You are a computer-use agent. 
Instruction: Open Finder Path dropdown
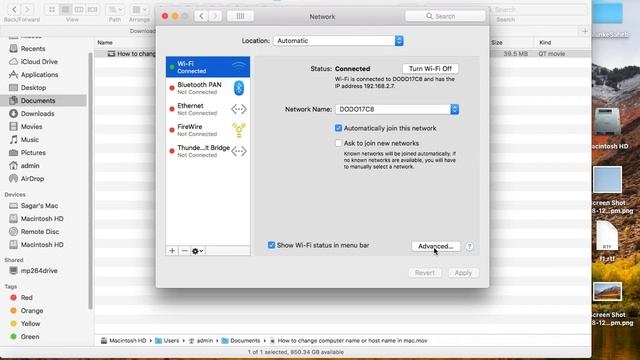pos(115,9)
